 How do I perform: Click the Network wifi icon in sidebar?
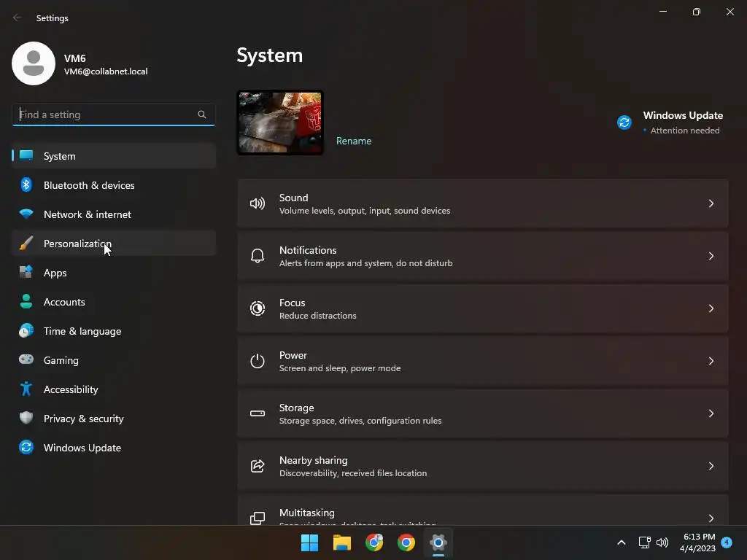click(x=26, y=214)
